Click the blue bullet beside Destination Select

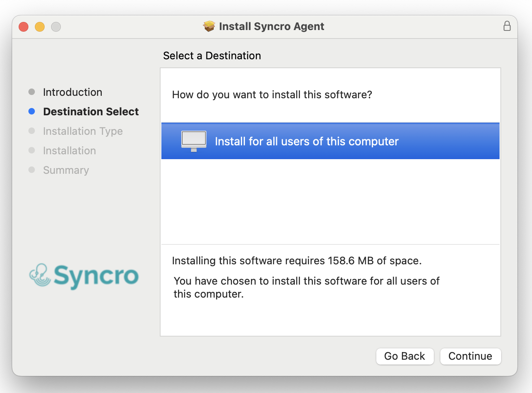click(x=32, y=111)
